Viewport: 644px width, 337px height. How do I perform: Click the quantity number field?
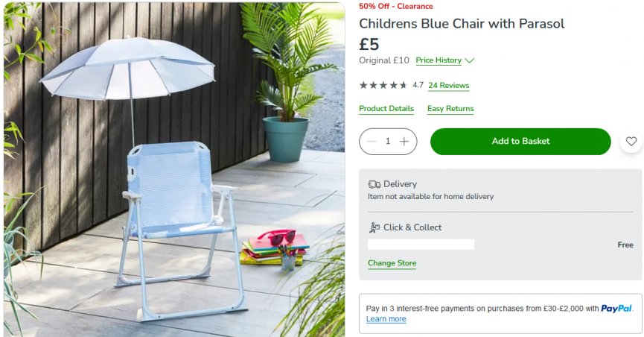coord(388,142)
